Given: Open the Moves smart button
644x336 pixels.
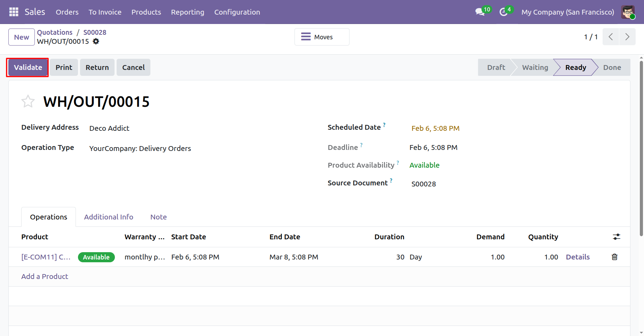Looking at the screenshot, I should (322, 37).
